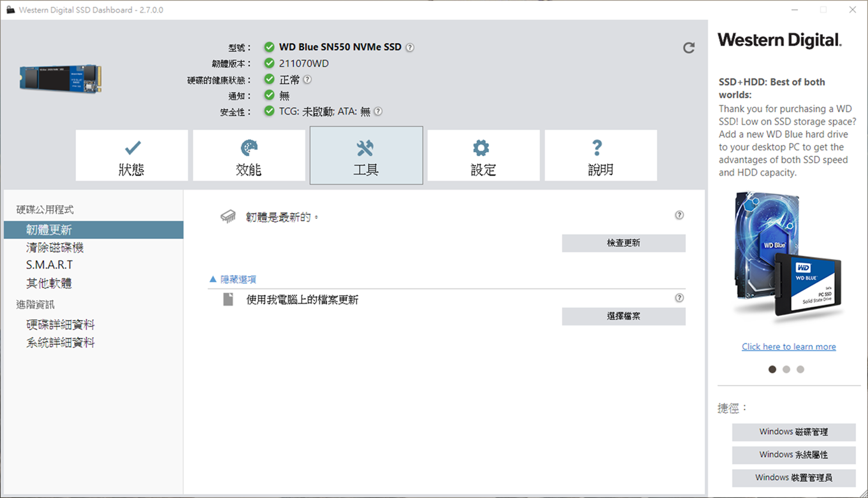Click help icon next to 安全性 TCG/ATA line
Image resolution: width=868 pixels, height=498 pixels.
click(x=378, y=111)
